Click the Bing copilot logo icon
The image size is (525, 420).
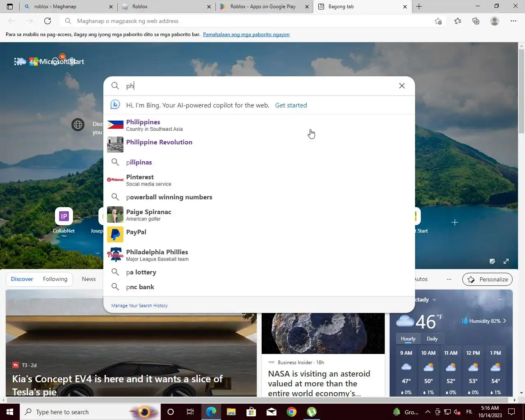(115, 105)
